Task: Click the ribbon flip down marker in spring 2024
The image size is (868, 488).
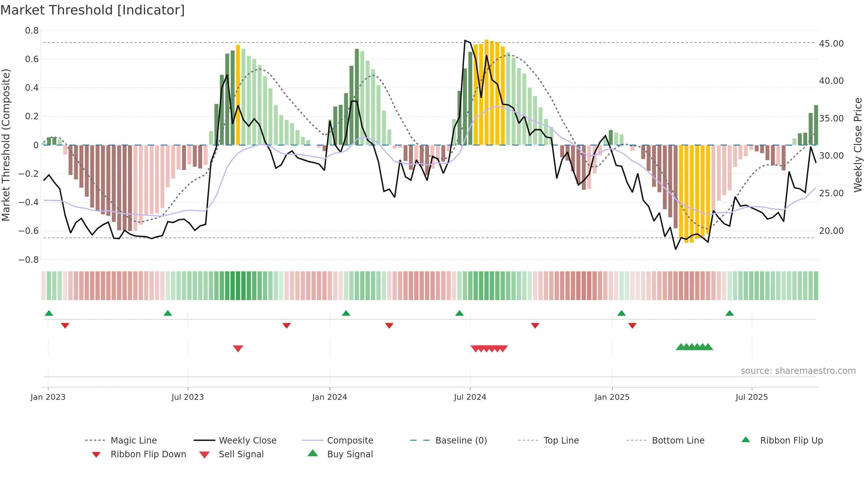Action: click(390, 326)
